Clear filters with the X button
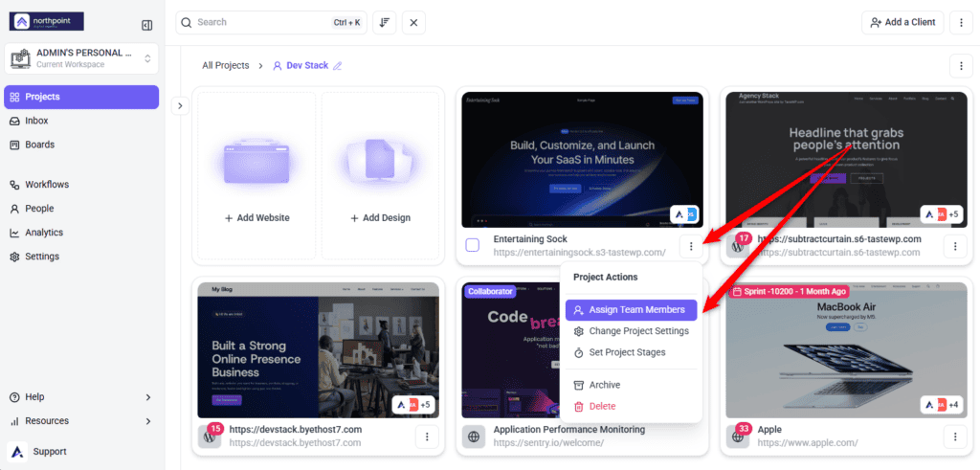The height and width of the screenshot is (470, 980). click(413, 23)
